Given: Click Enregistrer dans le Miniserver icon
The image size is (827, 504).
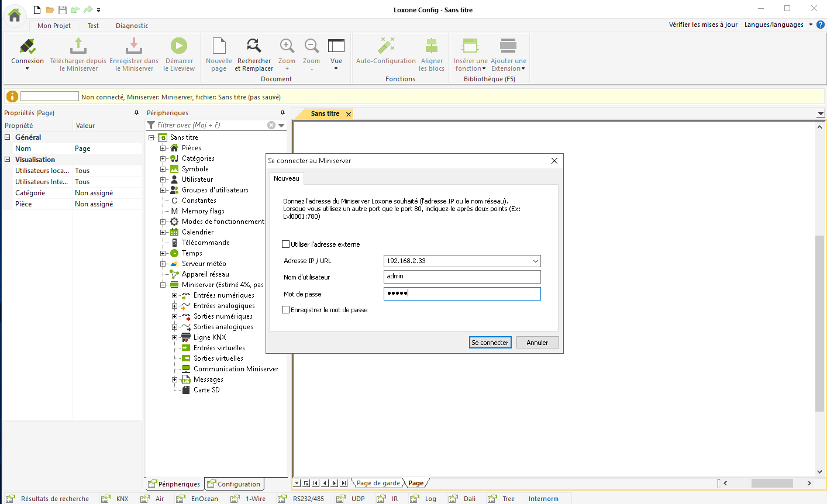Looking at the screenshot, I should 134,47.
